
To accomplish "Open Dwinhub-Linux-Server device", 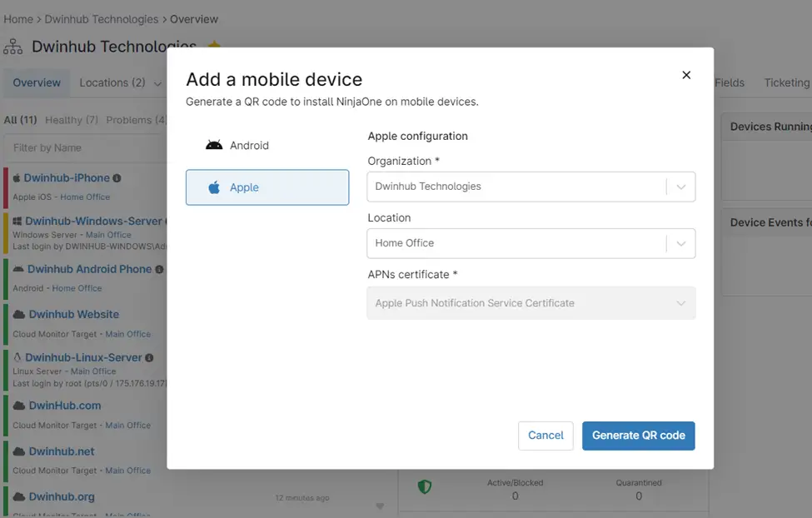I will click(x=83, y=358).
